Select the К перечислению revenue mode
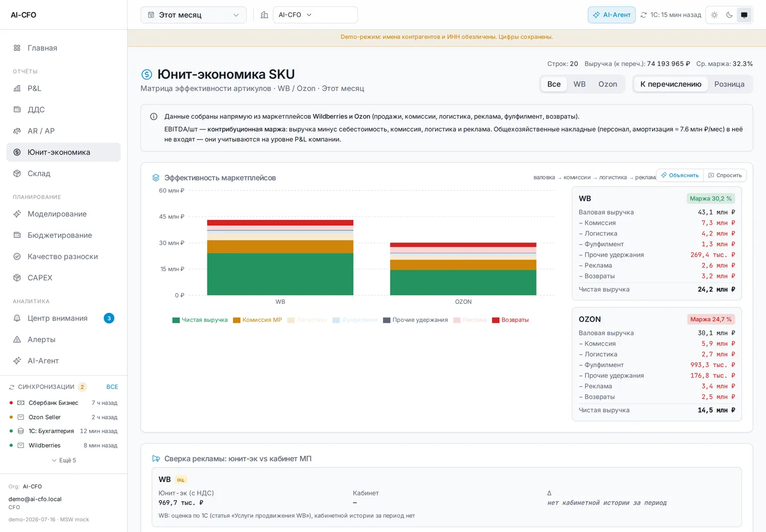 [671, 84]
